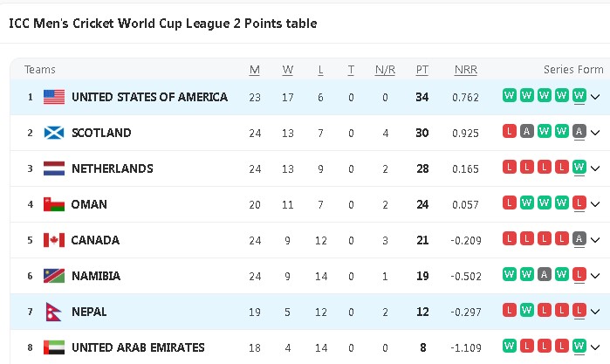Open the SCOTLAND team link
This screenshot has height=364, width=610.
[x=101, y=133]
